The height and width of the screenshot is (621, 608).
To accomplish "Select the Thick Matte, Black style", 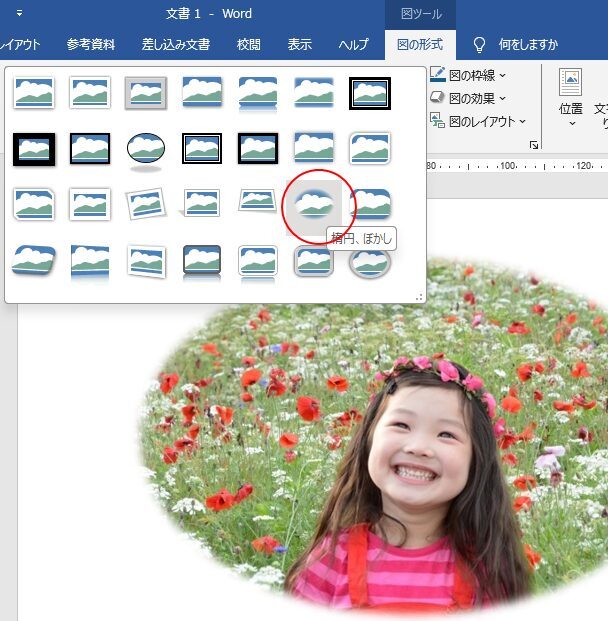I will pyautogui.click(x=34, y=149).
